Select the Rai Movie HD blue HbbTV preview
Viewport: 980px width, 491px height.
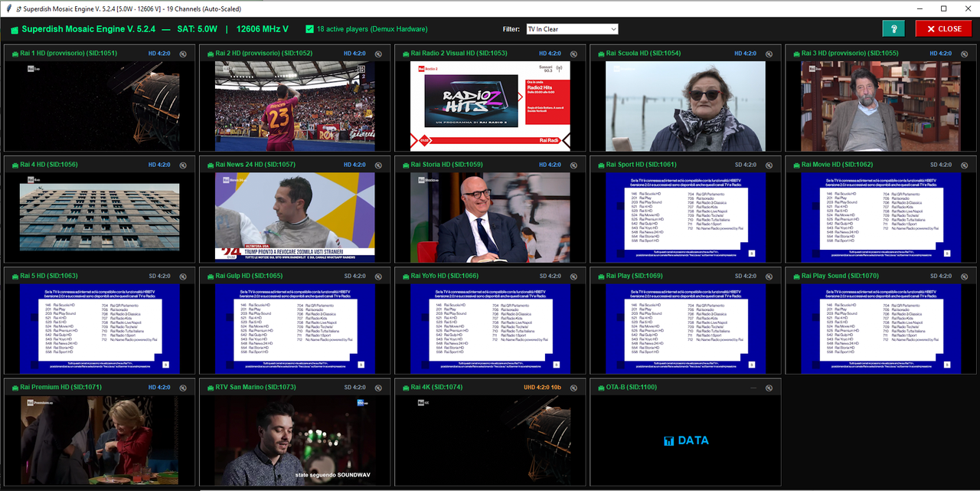pos(880,218)
